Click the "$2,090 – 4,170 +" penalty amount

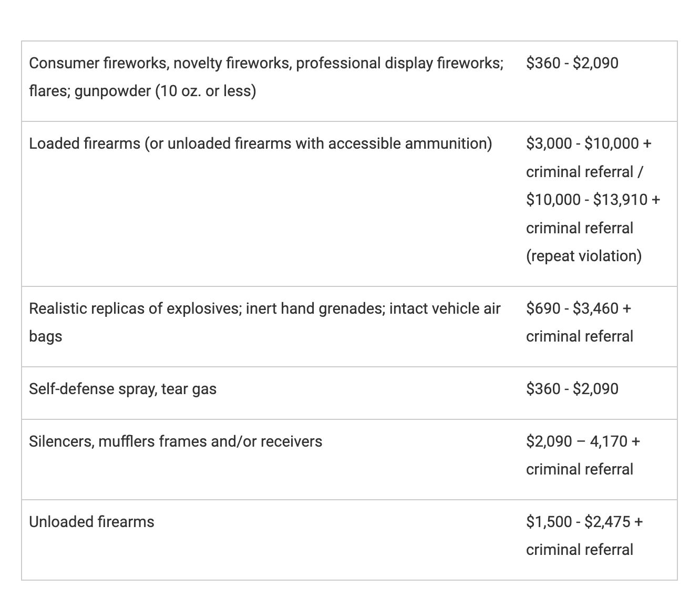click(x=583, y=441)
